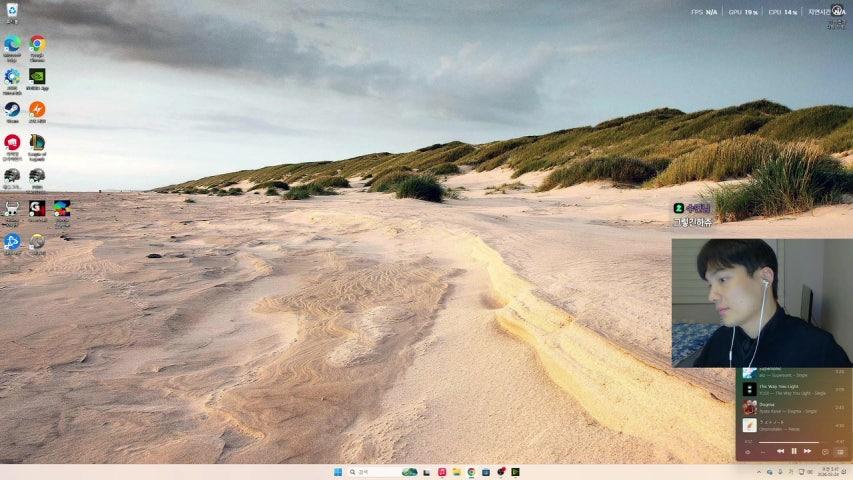This screenshot has width=853, height=480.
Task: Open the blue square taskbar app
Action: pyautogui.click(x=486, y=472)
